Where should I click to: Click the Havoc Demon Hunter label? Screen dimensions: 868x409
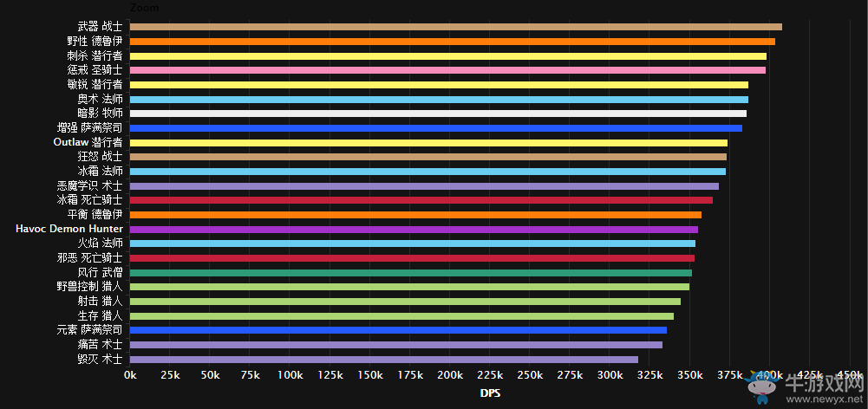coord(69,229)
